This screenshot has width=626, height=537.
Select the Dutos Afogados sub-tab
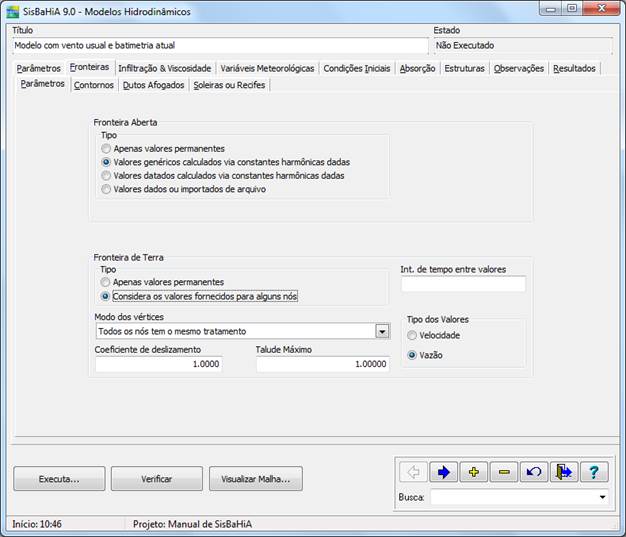(x=153, y=85)
